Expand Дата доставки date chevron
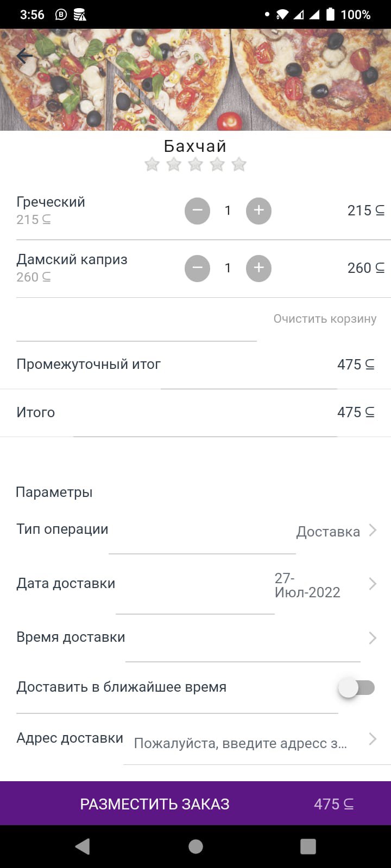 click(373, 584)
